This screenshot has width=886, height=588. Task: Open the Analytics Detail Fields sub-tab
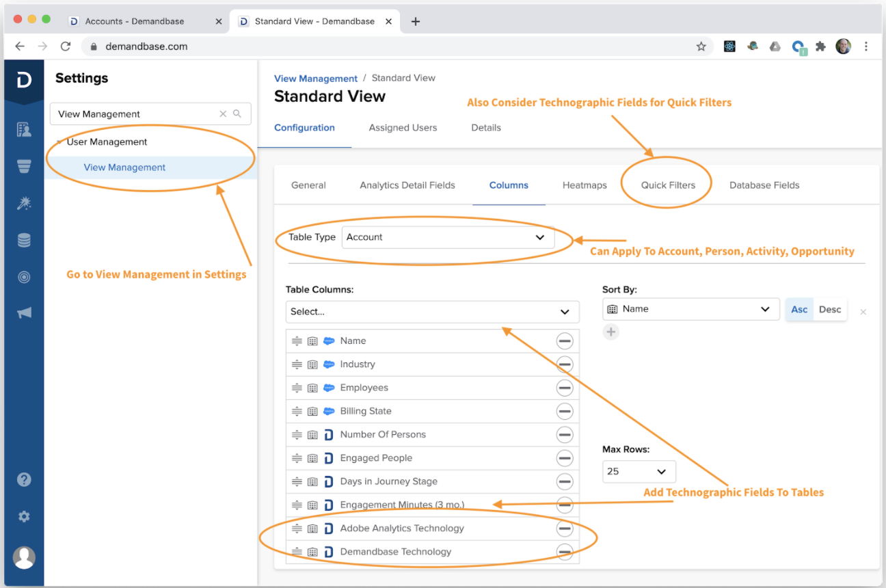pyautogui.click(x=407, y=185)
